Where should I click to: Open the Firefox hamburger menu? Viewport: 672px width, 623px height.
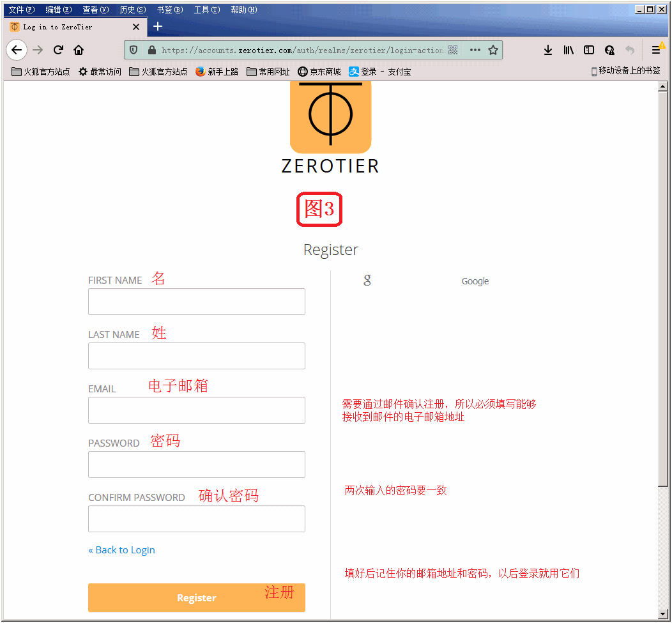pyautogui.click(x=656, y=50)
